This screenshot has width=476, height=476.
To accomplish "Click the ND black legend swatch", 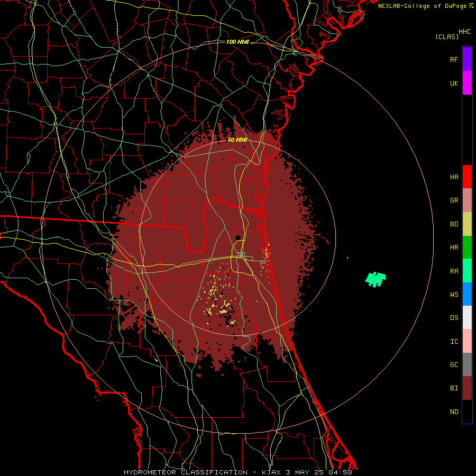I will click(467, 411).
